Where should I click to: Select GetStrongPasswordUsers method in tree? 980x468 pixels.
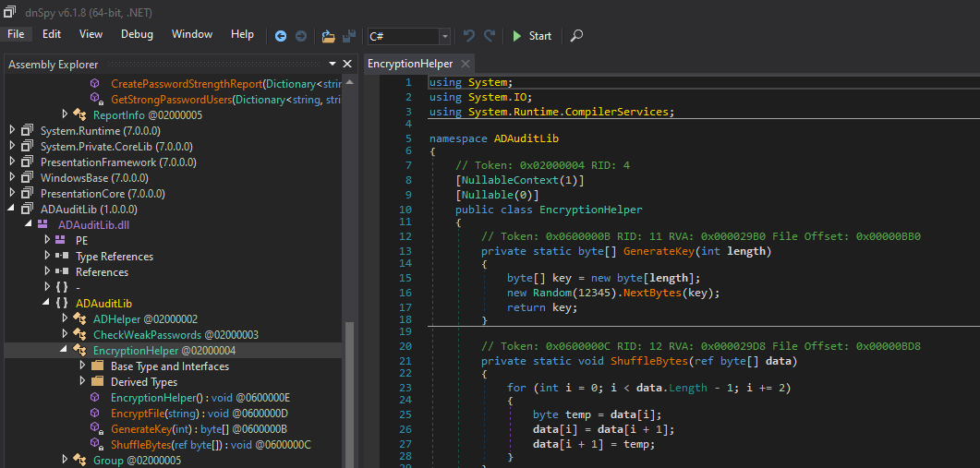pyautogui.click(x=225, y=99)
